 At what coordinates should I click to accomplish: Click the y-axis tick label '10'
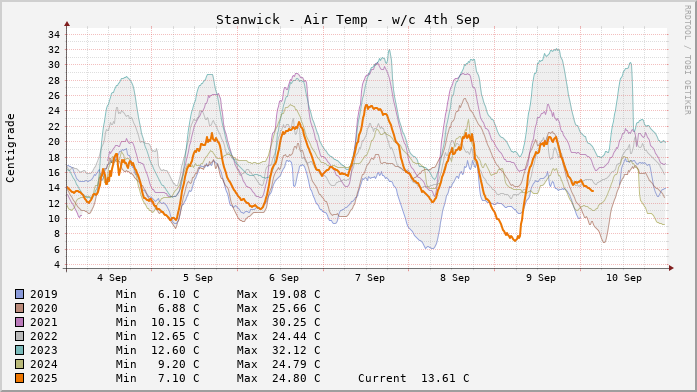(x=54, y=218)
